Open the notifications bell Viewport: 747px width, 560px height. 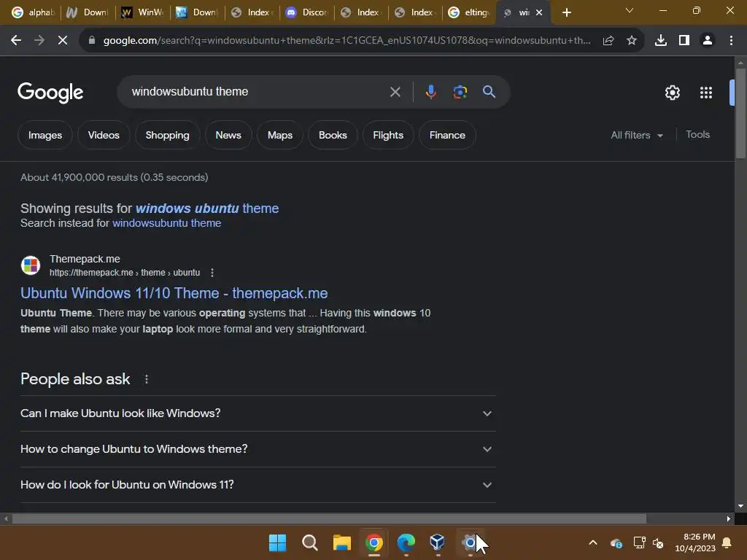pyautogui.click(x=727, y=542)
